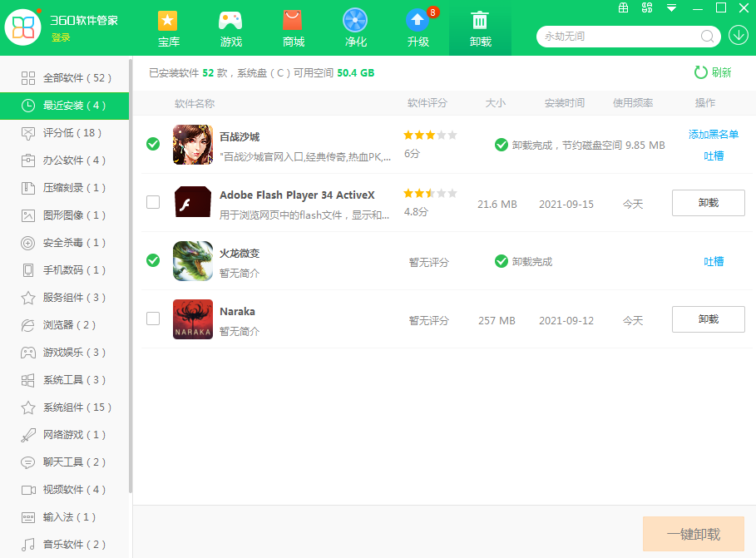Sort by 软件评分 column header
Screen dimensions: 756x558
[427, 103]
